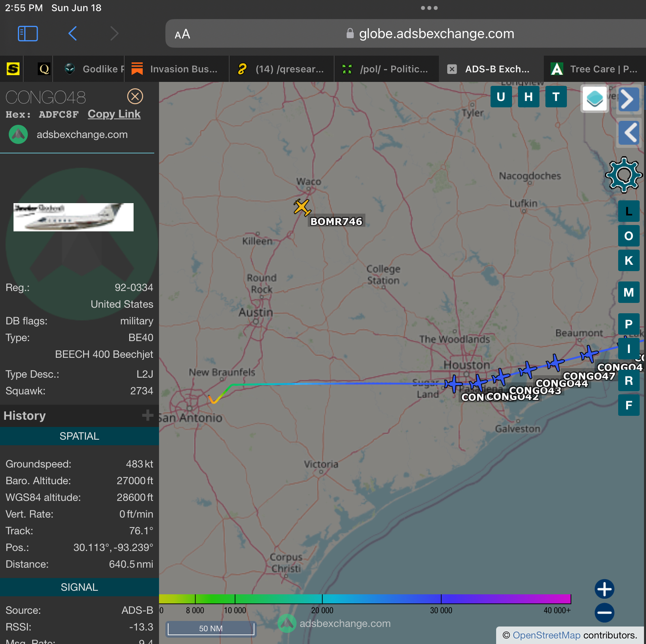Screen dimensions: 646x644
Task: Click the altitude color legend bar
Action: pyautogui.click(x=365, y=599)
